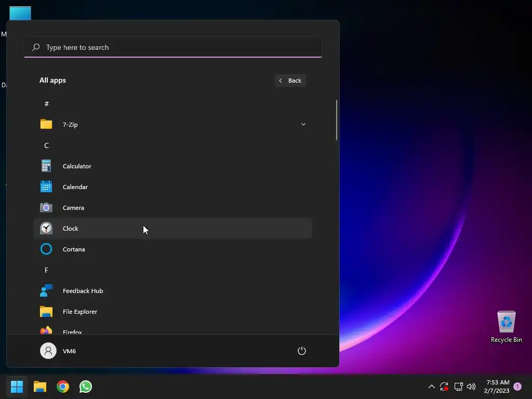Screen dimensions: 532x399
Task: Jump to letter with the # header
Action: pyautogui.click(x=46, y=104)
